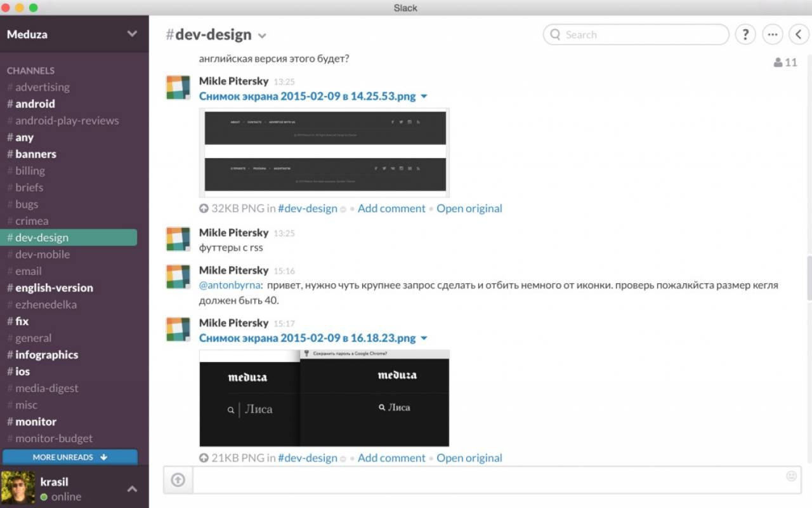This screenshot has width=812, height=508.
Task: Click the avatar on the 13:25 screenshot message
Action: (178, 88)
